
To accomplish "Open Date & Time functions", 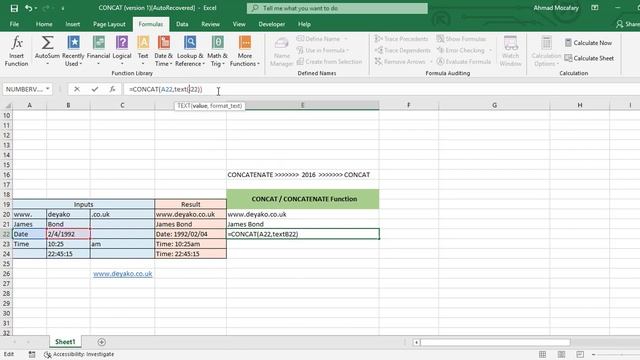I will click(x=164, y=51).
